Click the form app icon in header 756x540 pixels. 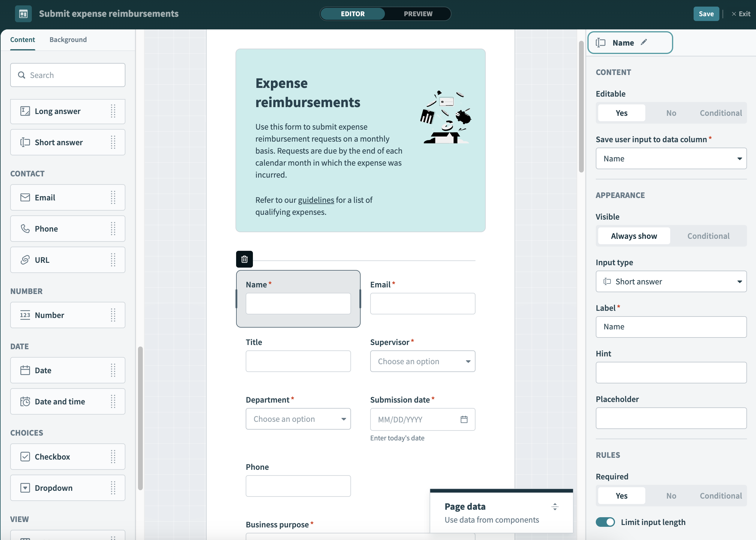[23, 13]
